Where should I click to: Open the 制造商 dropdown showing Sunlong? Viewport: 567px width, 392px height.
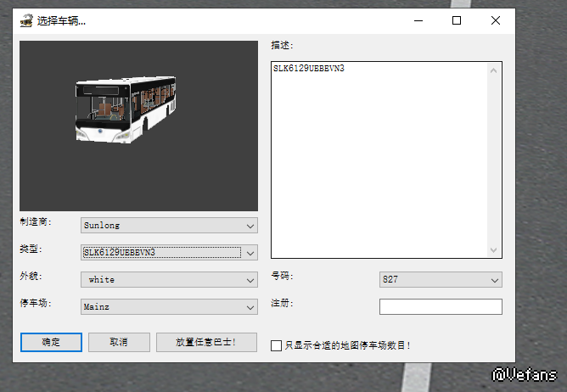[168, 226]
